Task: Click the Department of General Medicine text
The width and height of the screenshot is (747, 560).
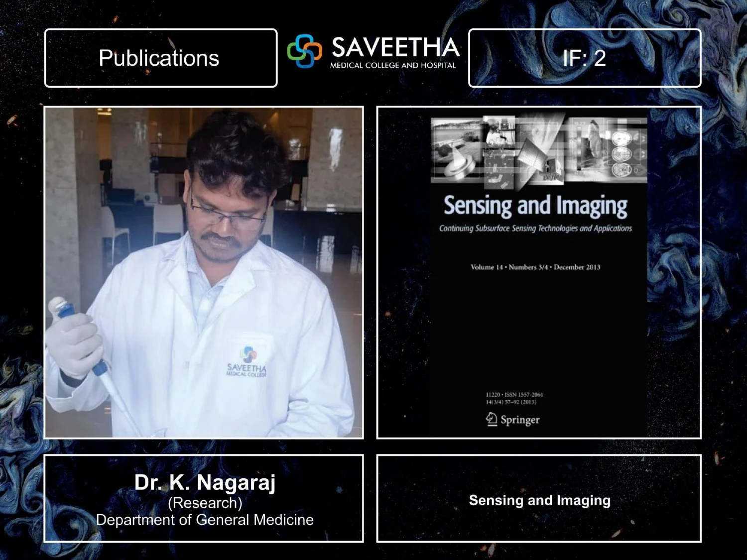Action: (x=205, y=520)
